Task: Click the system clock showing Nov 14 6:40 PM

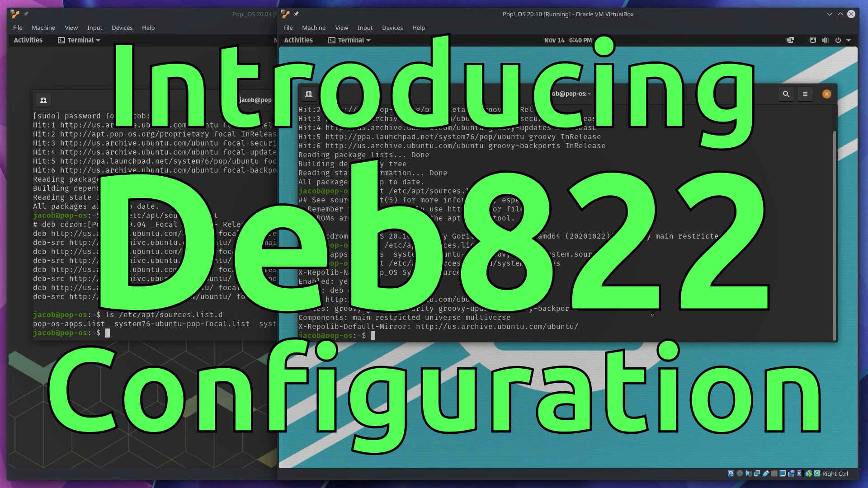Action: (567, 40)
